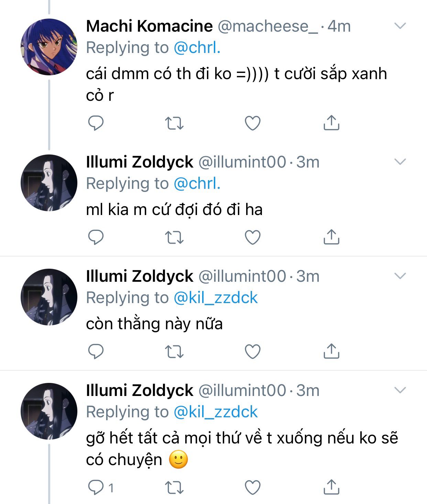Like the 'gỡ hết tất cả' tweet
Viewport: 427px width, 504px height.
252,487
